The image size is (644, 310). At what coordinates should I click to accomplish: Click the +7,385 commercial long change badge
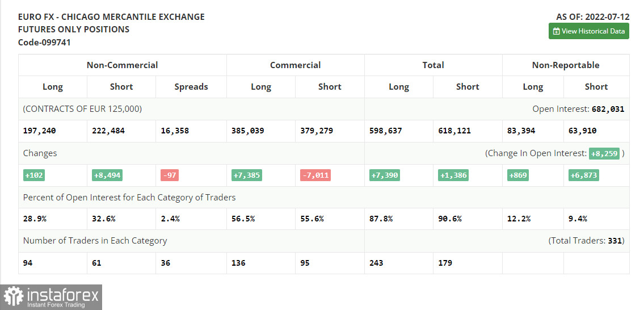tap(246, 175)
